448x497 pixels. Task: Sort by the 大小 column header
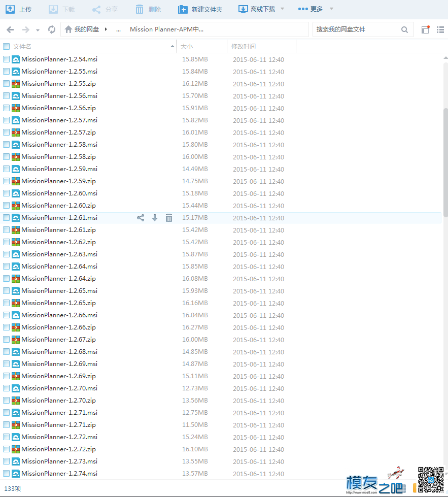pos(187,47)
